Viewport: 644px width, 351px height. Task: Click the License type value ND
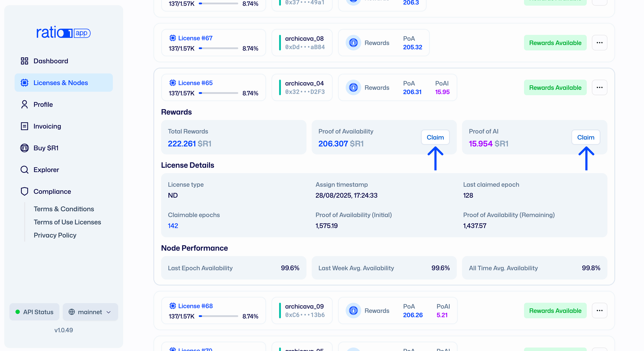pyautogui.click(x=173, y=195)
